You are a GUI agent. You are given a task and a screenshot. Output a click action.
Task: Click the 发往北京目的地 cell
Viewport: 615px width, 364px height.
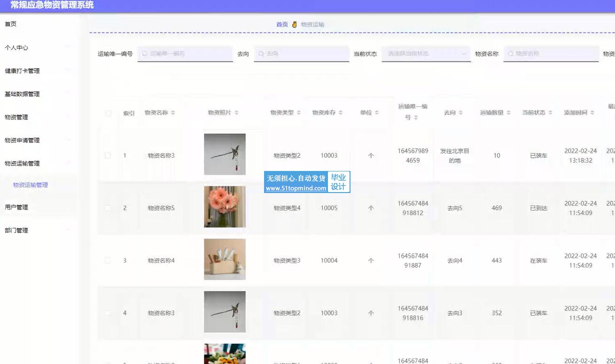coord(454,155)
